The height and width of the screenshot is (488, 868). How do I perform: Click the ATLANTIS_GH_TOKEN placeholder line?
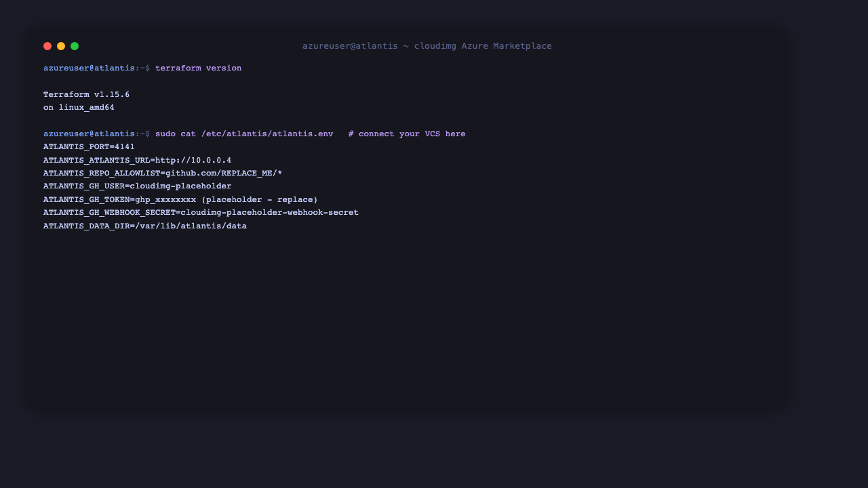tap(180, 200)
